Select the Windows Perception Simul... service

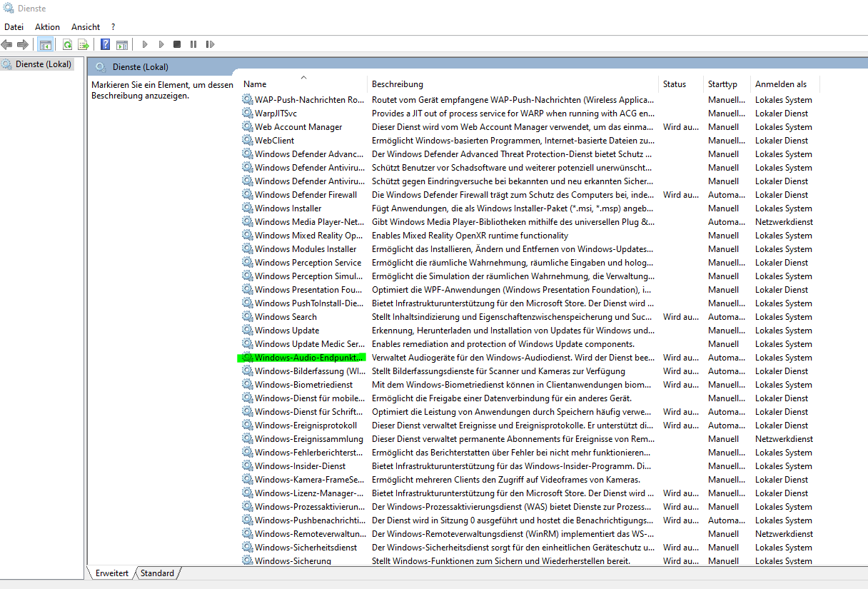click(x=309, y=276)
